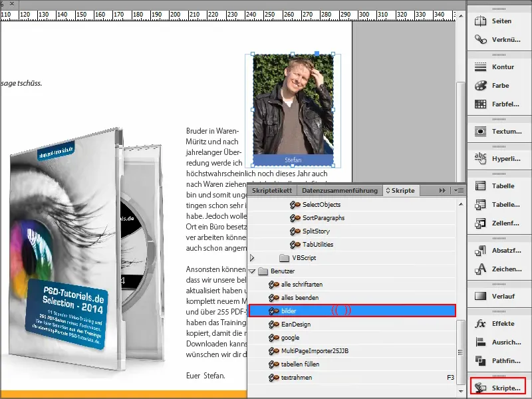Open the Farbfelder panel icon
This screenshot has height=399, width=532.
480,104
